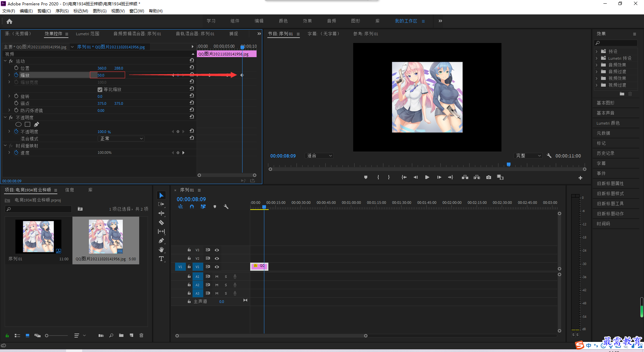Screen dimensions: 644x352
Task: Show more workspaces double-arrow
Action: [440, 21]
